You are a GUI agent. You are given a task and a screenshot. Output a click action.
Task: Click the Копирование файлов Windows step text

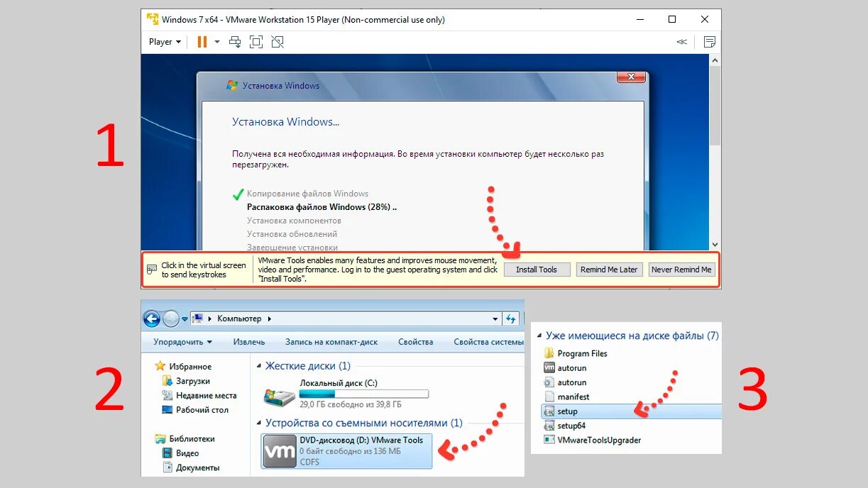pyautogui.click(x=307, y=194)
